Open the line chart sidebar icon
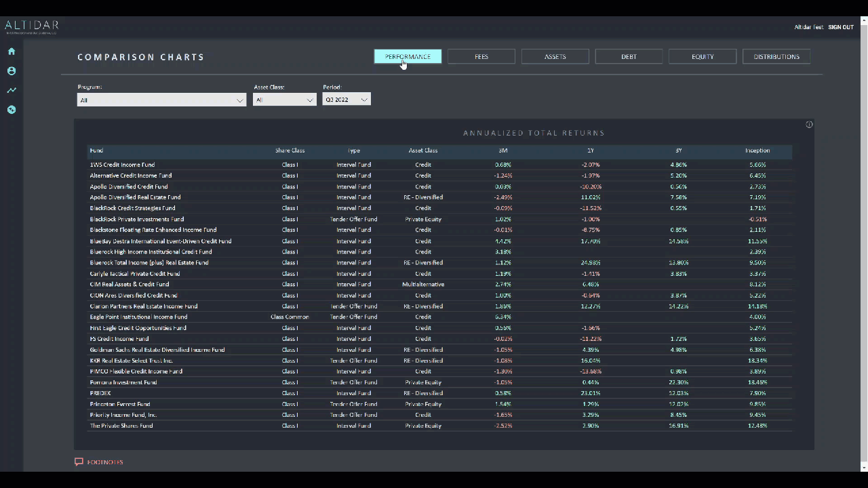This screenshot has width=868, height=488. click(x=12, y=90)
